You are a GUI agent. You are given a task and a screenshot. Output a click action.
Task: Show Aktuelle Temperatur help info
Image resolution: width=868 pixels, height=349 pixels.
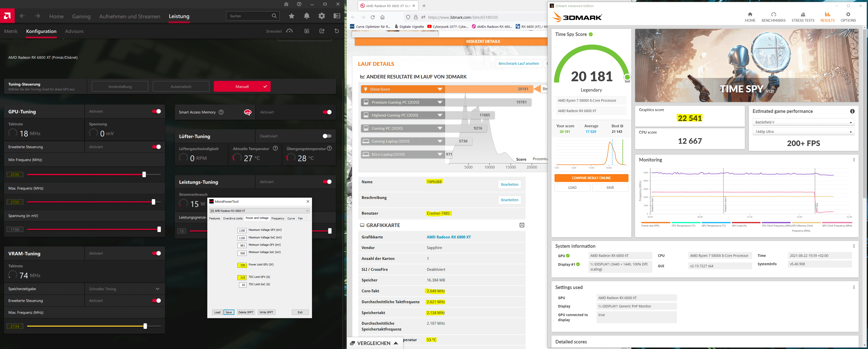[275, 148]
